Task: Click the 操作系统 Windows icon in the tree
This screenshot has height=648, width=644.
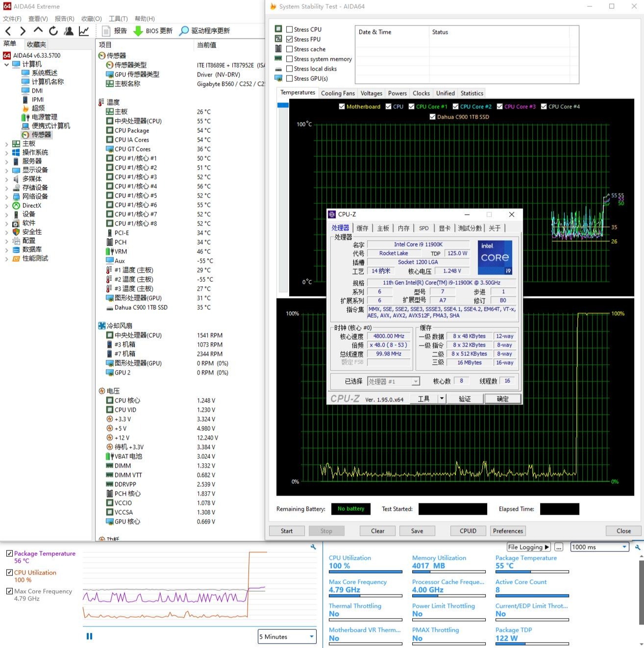Action: click(x=16, y=152)
